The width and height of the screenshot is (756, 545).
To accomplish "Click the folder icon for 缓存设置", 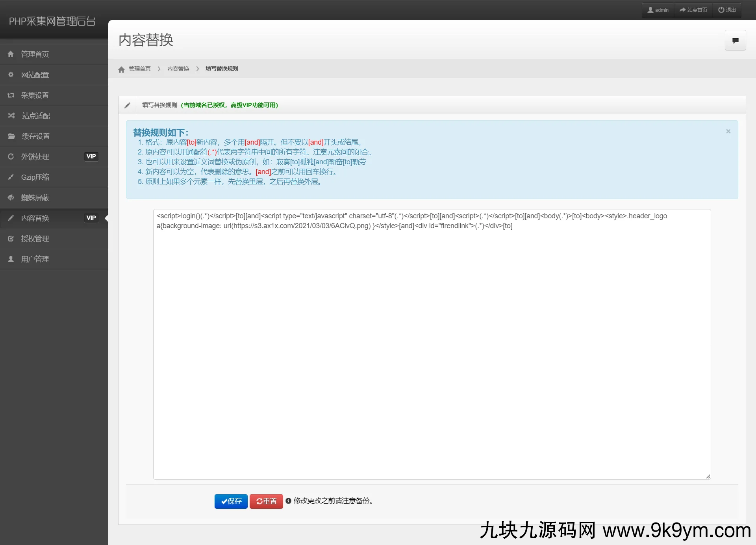I will pos(11,136).
